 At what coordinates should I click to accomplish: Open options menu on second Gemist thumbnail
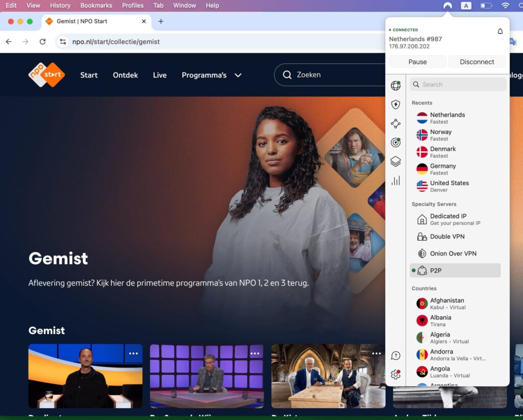click(255, 354)
